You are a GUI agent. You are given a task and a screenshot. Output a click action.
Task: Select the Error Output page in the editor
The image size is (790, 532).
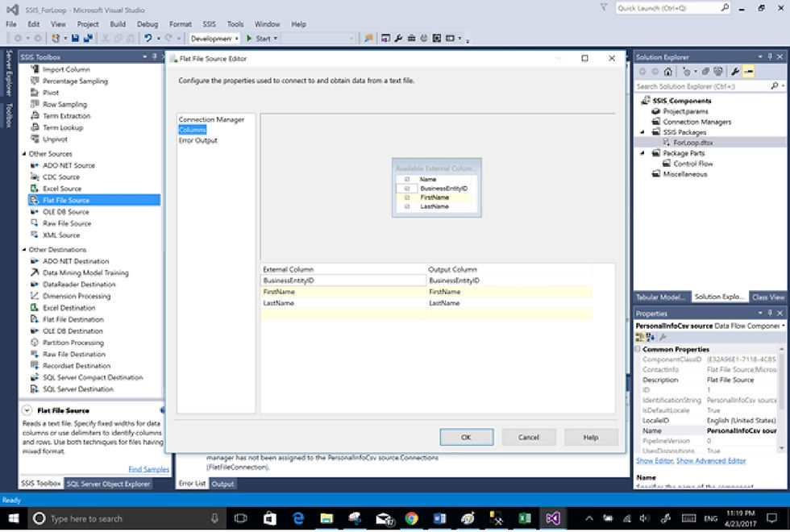pyautogui.click(x=198, y=140)
